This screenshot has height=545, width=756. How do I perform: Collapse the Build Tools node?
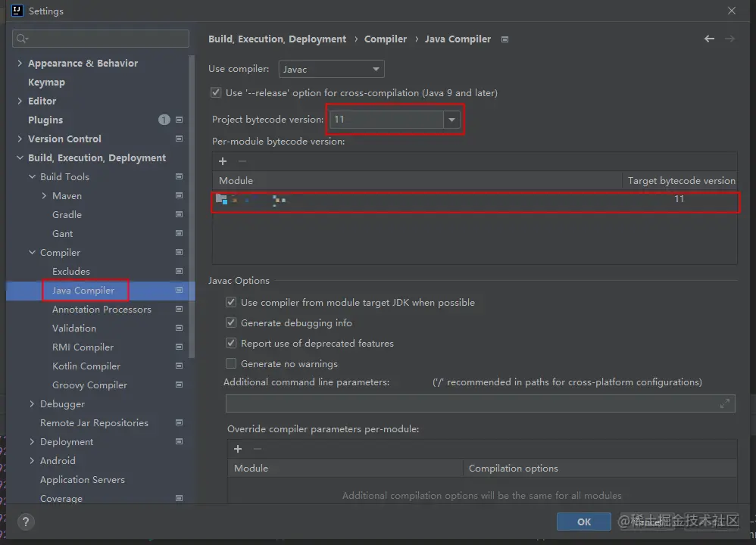pos(32,177)
